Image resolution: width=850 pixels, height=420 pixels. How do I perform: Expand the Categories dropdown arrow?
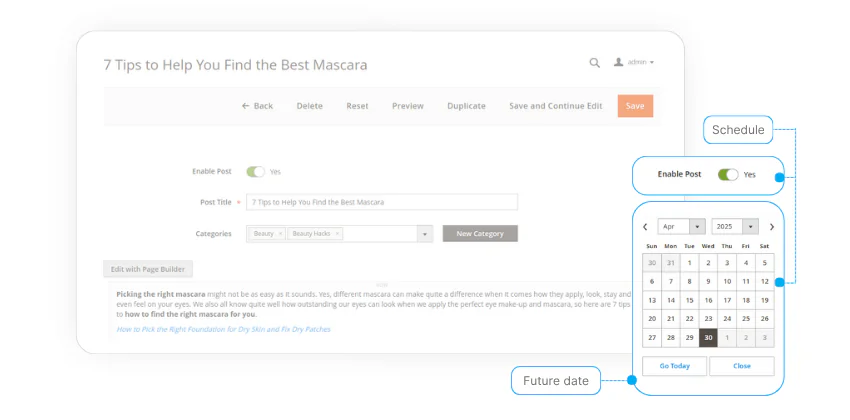coord(424,234)
